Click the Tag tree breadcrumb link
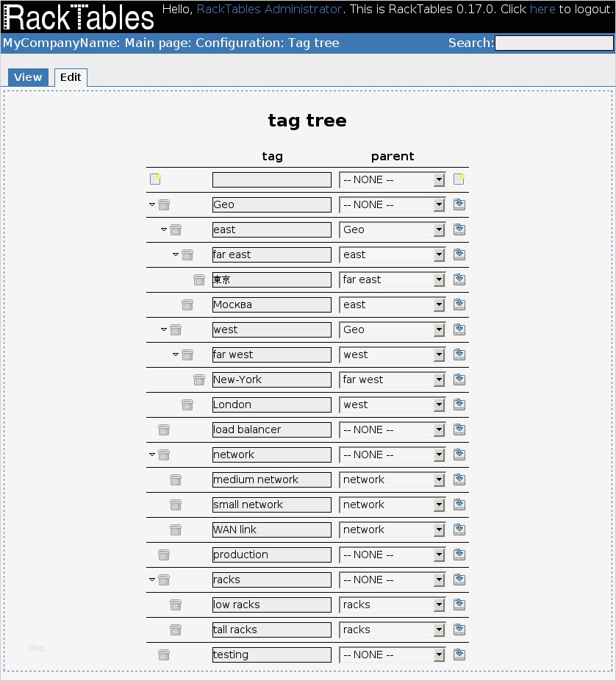The height and width of the screenshot is (681, 616). (313, 43)
